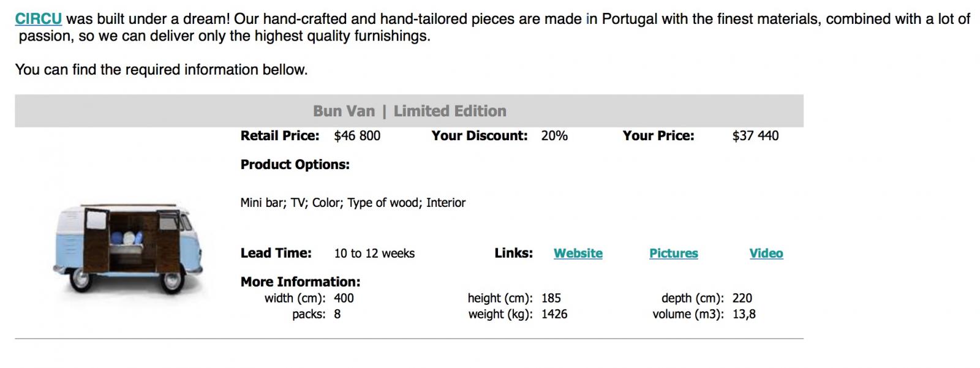The height and width of the screenshot is (368, 980).
Task: Click the Links label
Action: [513, 253]
